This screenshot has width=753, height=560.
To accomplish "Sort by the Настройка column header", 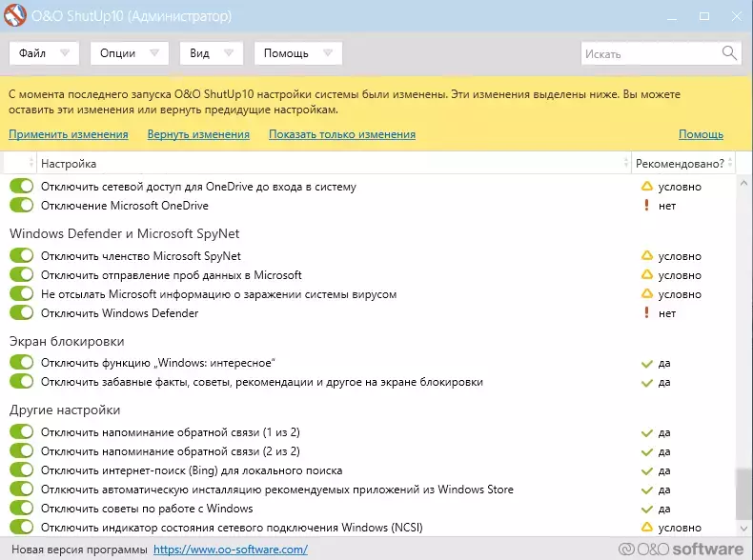I will [x=334, y=163].
